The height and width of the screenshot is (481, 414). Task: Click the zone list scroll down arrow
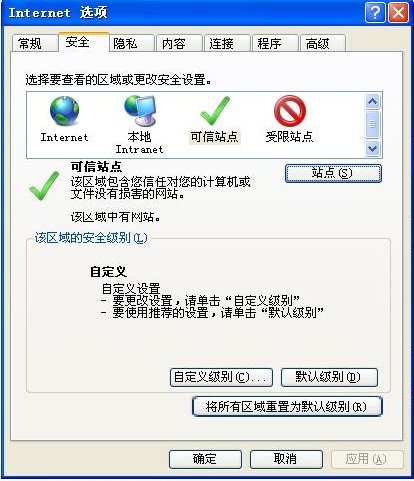pyautogui.click(x=372, y=148)
